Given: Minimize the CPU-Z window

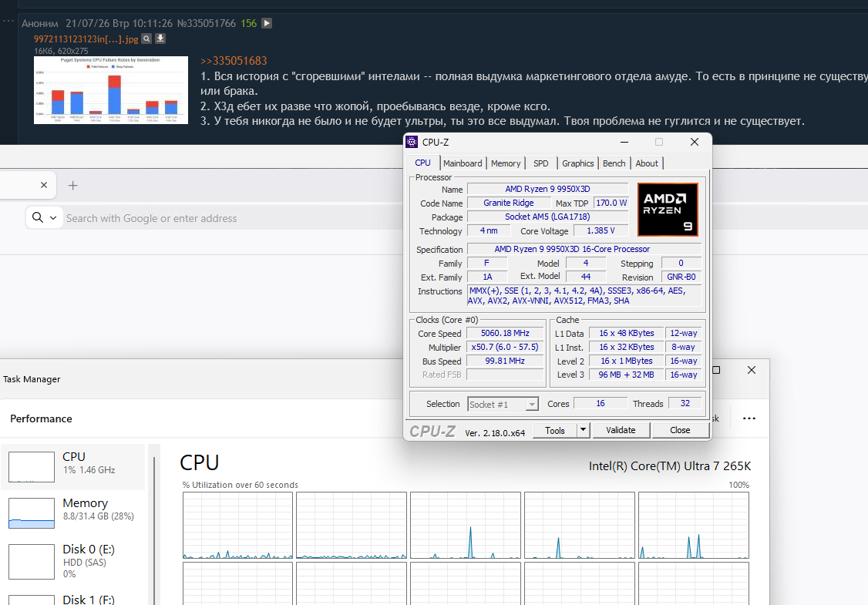Looking at the screenshot, I should point(624,143).
